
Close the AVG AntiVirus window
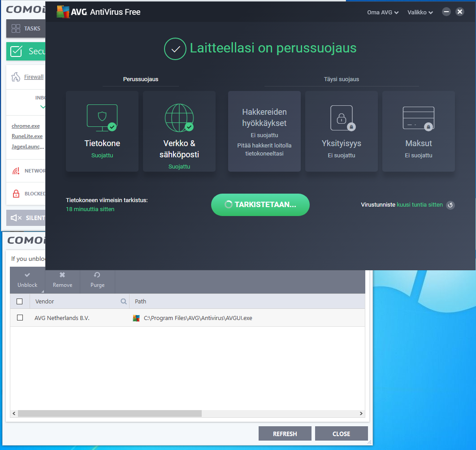click(x=460, y=12)
